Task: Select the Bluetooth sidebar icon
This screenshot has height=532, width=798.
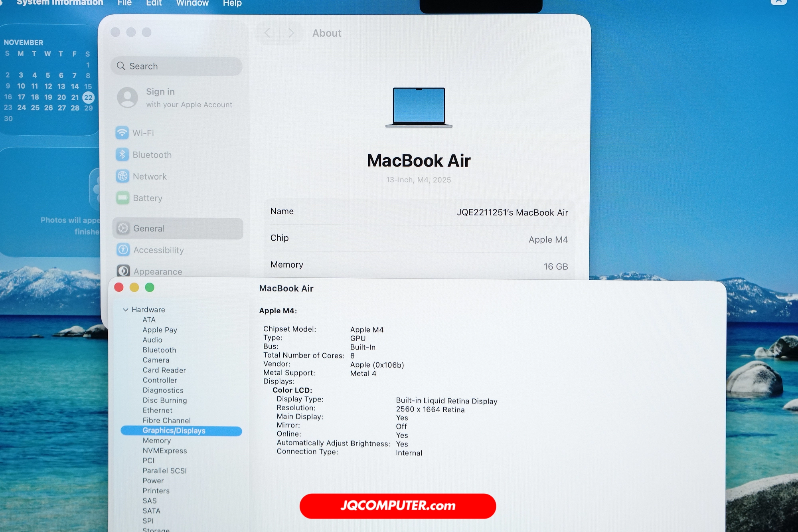Action: coord(123,155)
